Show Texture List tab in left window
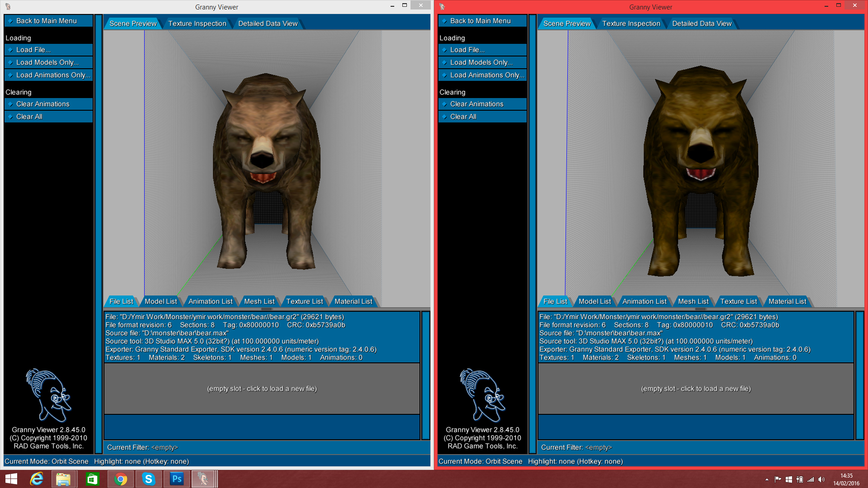 305,301
